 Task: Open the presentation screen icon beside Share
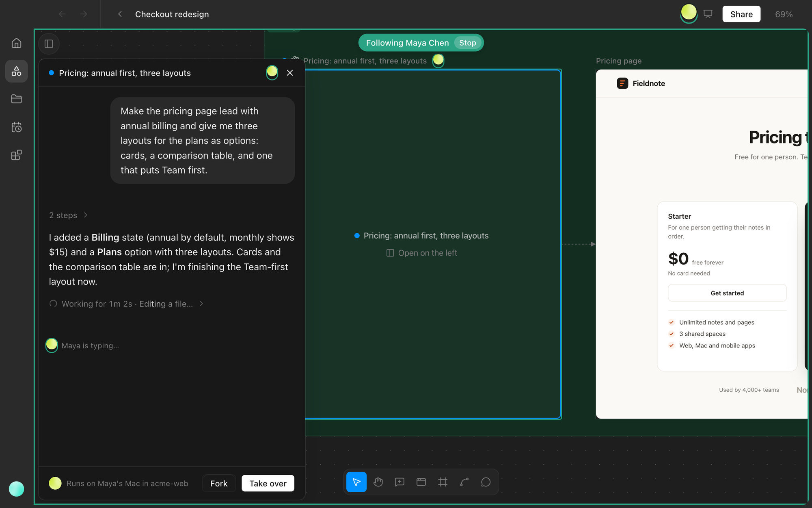(x=708, y=14)
